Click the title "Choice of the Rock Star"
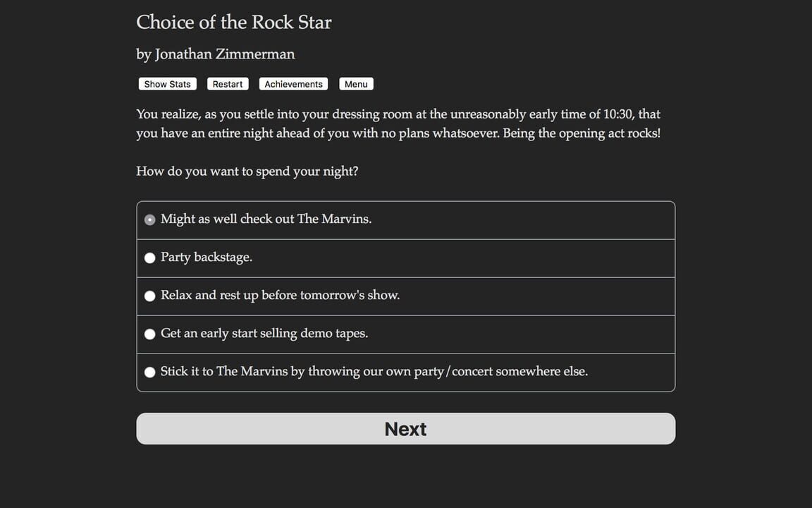The width and height of the screenshot is (812, 508). (233, 22)
